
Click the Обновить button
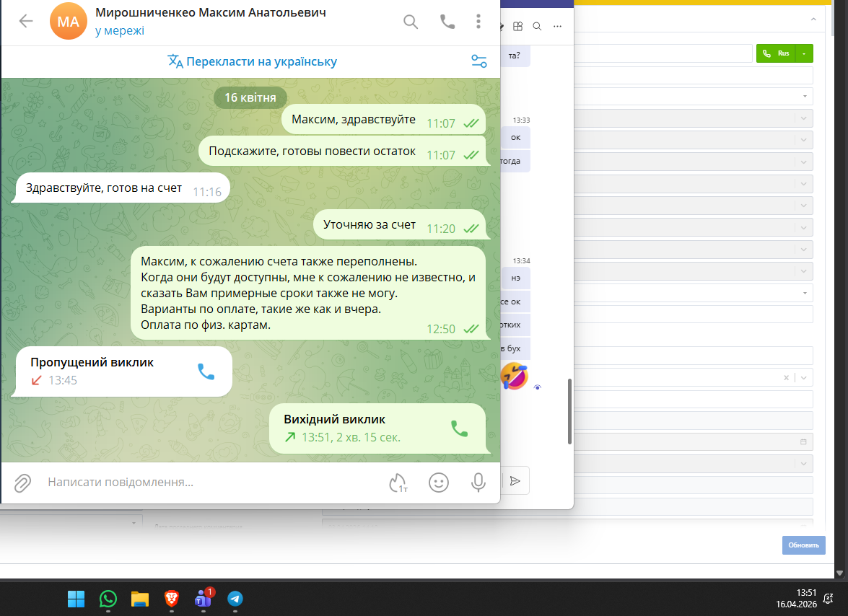coord(804,545)
